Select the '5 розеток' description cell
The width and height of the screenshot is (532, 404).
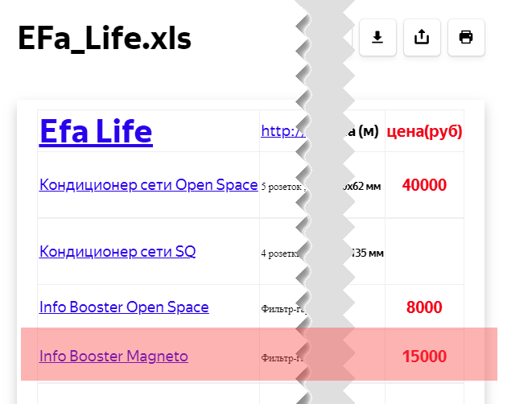(283, 187)
